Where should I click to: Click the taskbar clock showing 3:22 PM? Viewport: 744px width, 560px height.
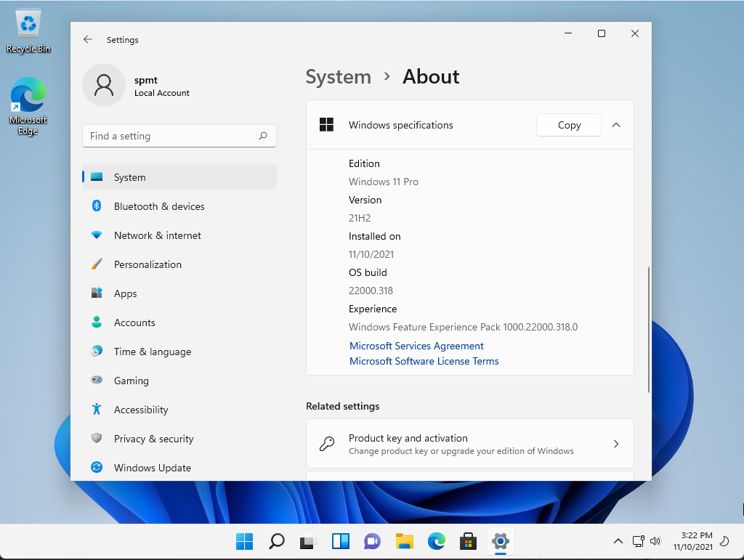(692, 541)
